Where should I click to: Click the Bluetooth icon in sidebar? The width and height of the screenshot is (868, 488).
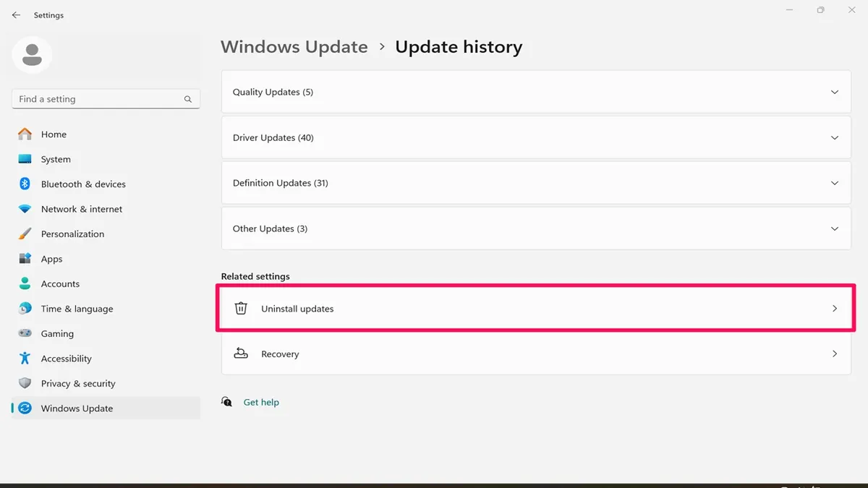click(x=25, y=184)
